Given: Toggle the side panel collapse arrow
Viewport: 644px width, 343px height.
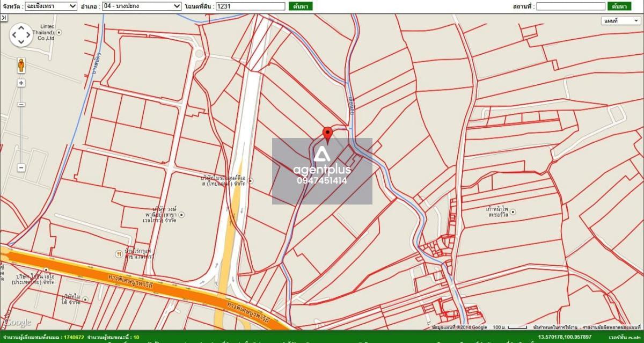Looking at the screenshot, I should [x=4, y=18].
